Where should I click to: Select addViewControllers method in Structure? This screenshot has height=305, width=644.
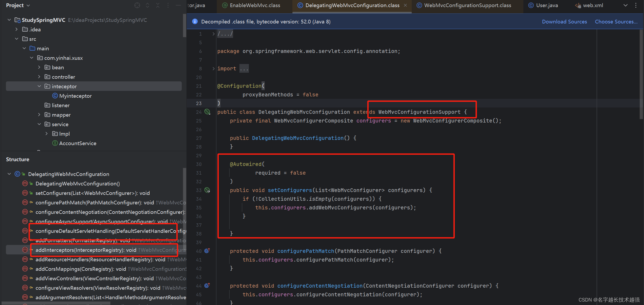pos(95,278)
